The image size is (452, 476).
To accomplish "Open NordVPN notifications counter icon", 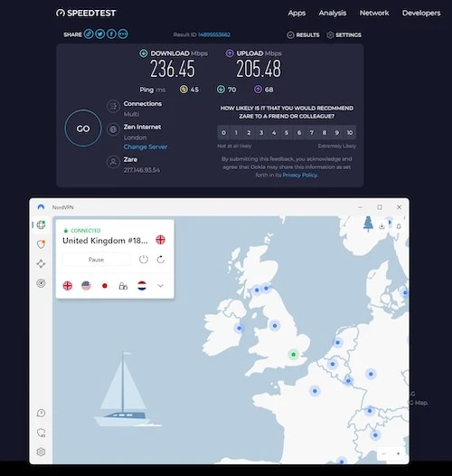I will click(41, 433).
